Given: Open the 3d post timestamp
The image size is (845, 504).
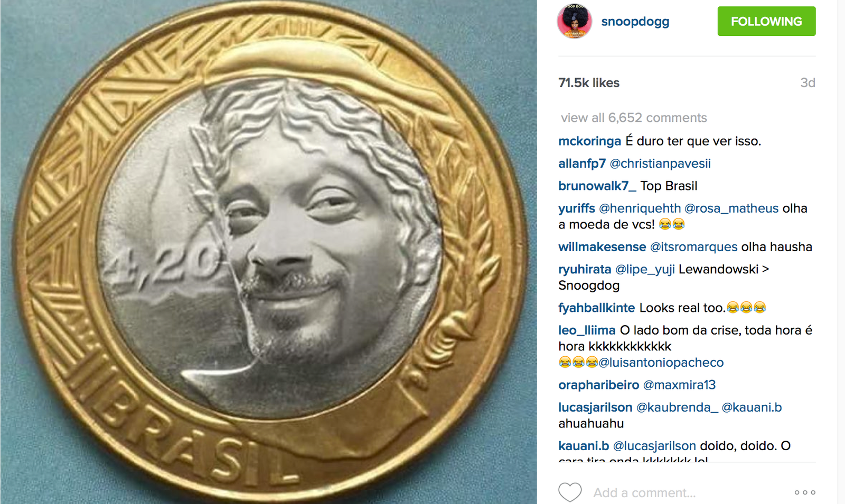Looking at the screenshot, I should point(808,83).
